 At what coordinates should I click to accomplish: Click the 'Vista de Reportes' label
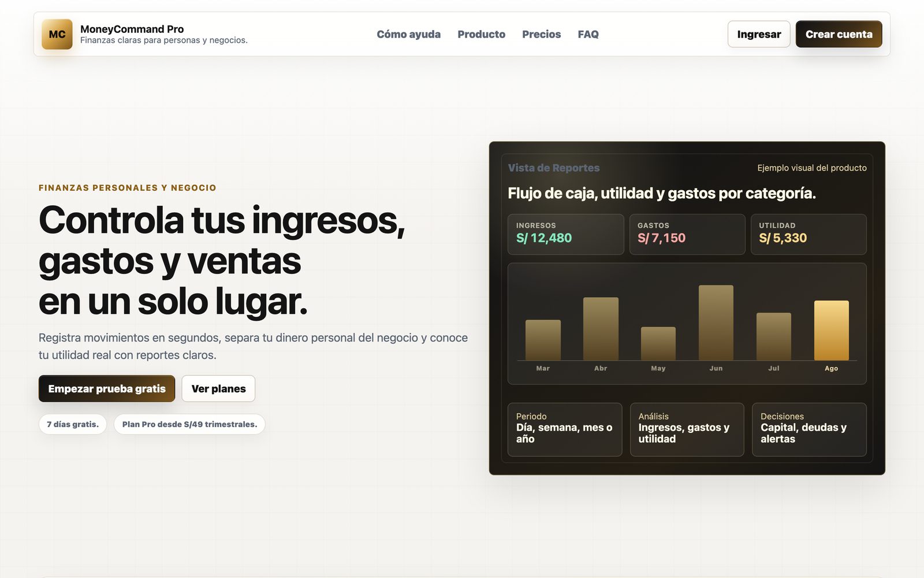(x=554, y=168)
